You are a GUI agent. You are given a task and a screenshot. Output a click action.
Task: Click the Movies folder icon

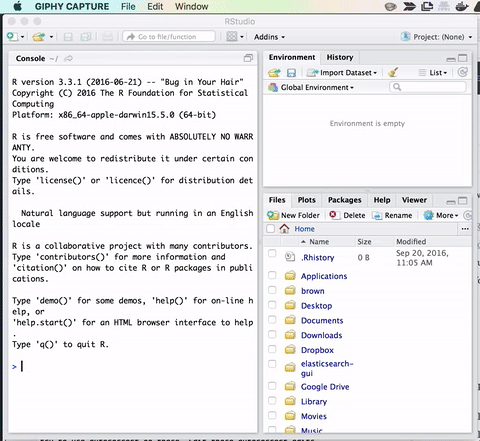coord(290,416)
